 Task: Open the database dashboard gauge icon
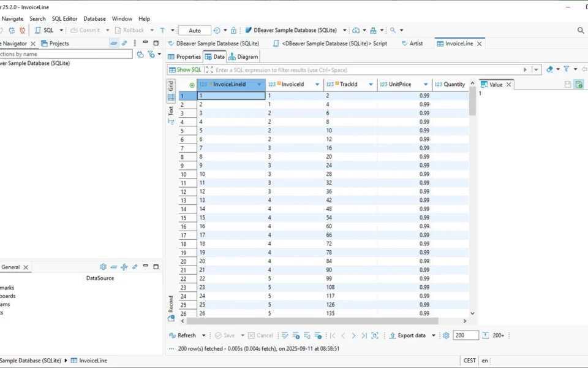(356, 30)
